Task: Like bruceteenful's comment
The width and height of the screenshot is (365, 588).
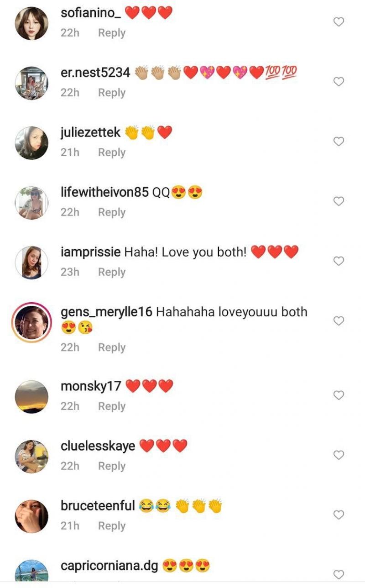Action: [x=339, y=515]
